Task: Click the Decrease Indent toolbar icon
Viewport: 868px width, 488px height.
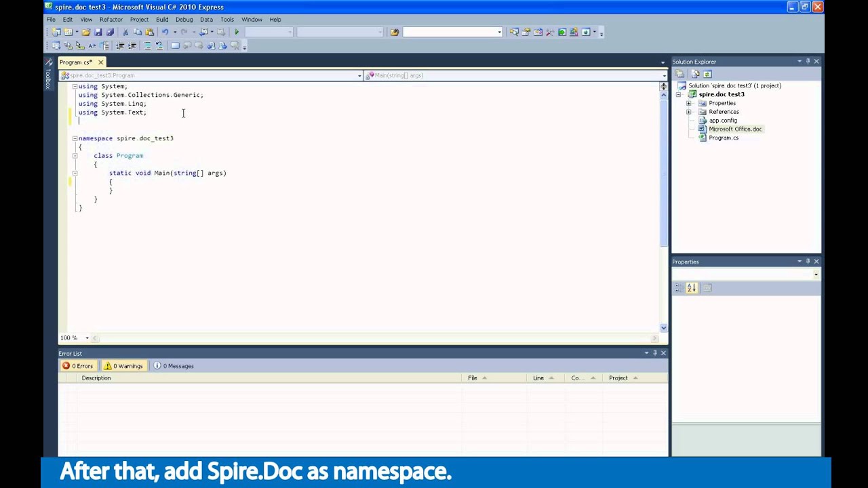Action: point(120,45)
